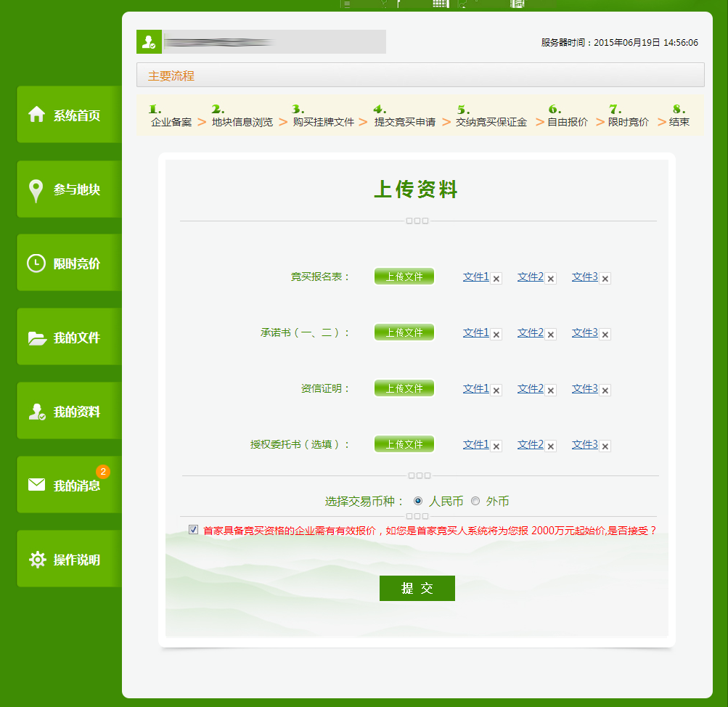The height and width of the screenshot is (707, 728).
Task: Delete 文件3 in the 资信证明 row
Action: (x=605, y=390)
